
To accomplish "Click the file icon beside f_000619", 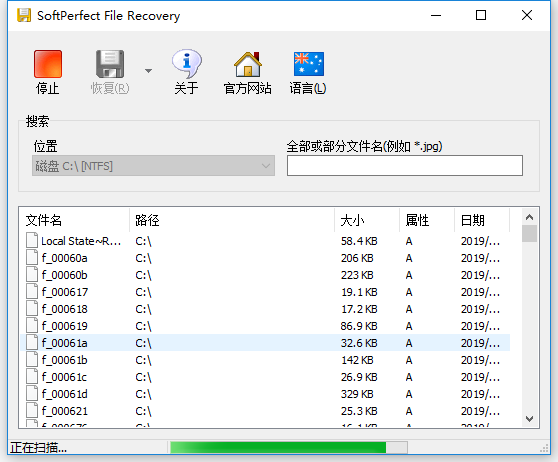I will (32, 325).
